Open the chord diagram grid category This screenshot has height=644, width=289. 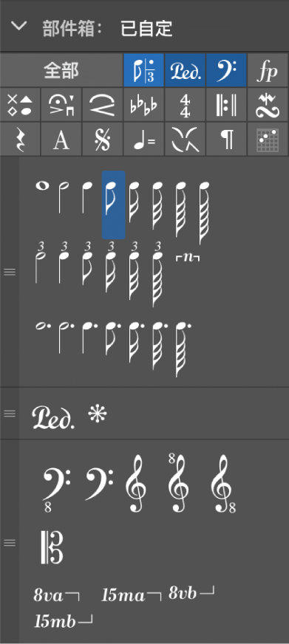[268, 140]
